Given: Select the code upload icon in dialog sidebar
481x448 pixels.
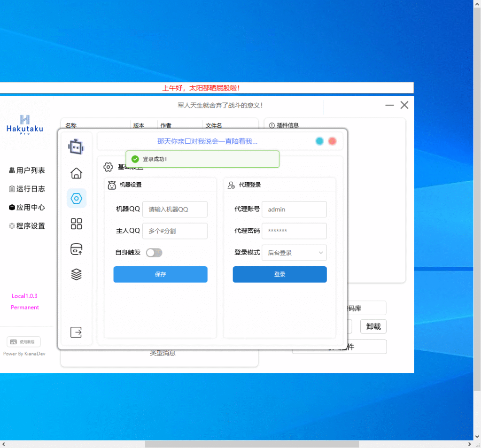Looking at the screenshot, I should pyautogui.click(x=76, y=249).
